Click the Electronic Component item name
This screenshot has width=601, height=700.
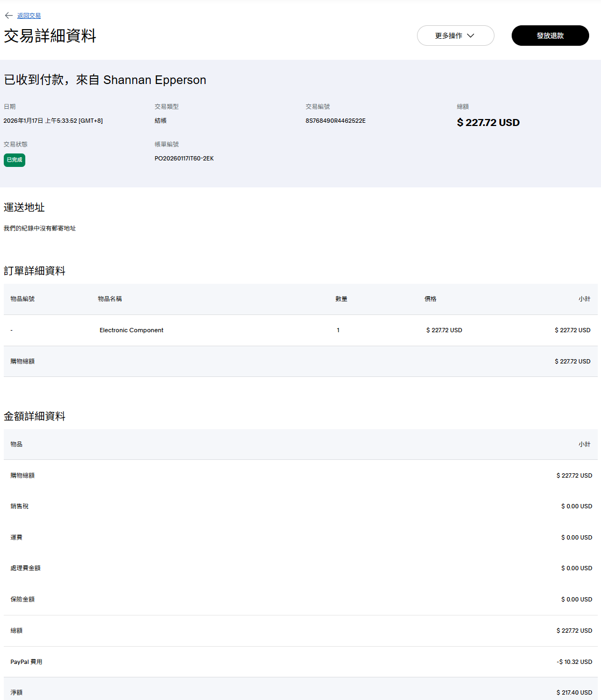point(131,330)
